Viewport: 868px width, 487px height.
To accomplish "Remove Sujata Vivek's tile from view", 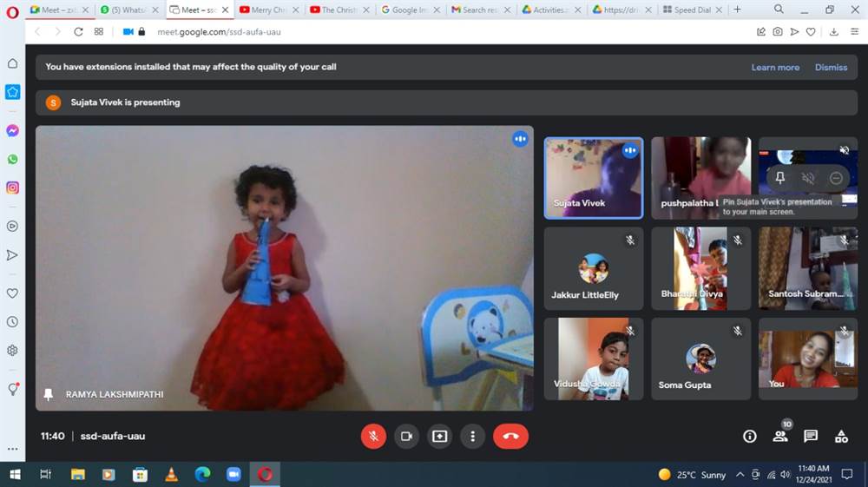I will click(x=836, y=178).
